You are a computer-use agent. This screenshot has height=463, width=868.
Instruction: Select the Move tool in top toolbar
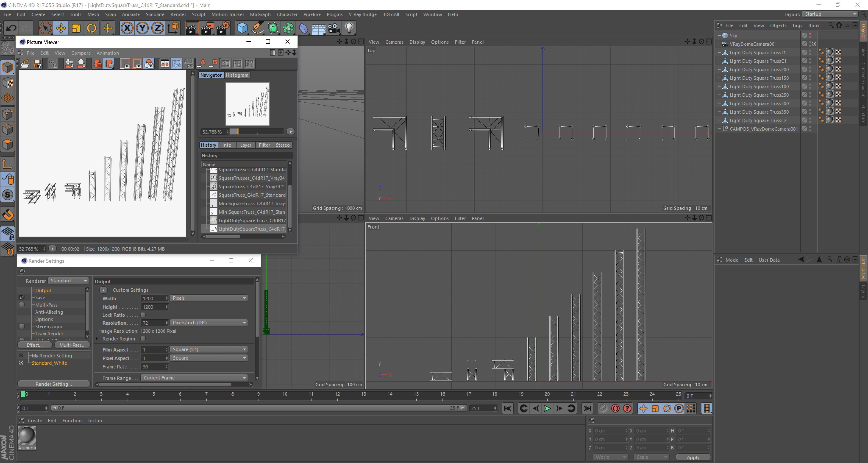[x=61, y=28]
